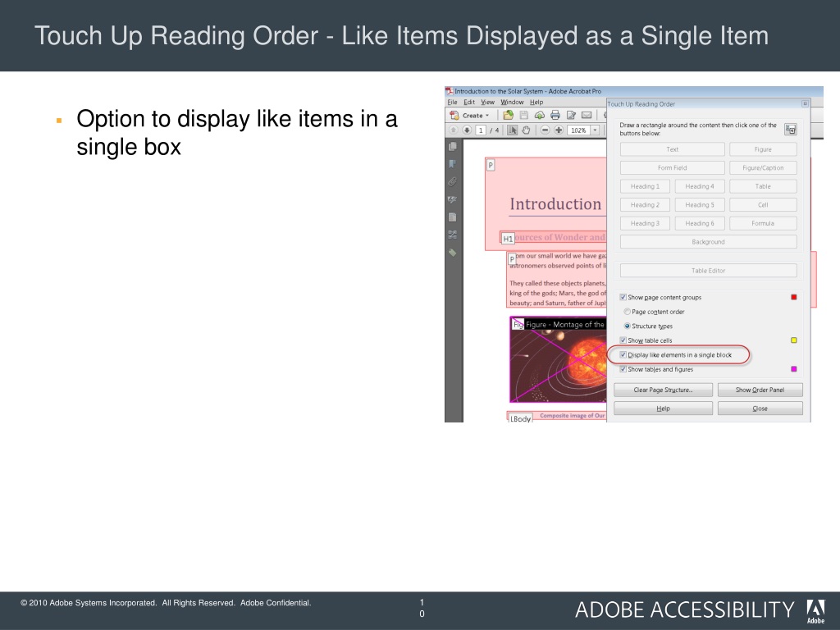The width and height of the screenshot is (840, 630).
Task: Go to previous page with up arrow
Action: (453, 130)
